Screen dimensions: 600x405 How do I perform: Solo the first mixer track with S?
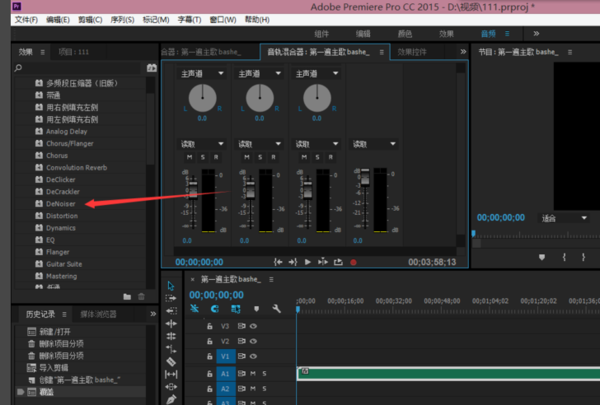click(x=203, y=157)
